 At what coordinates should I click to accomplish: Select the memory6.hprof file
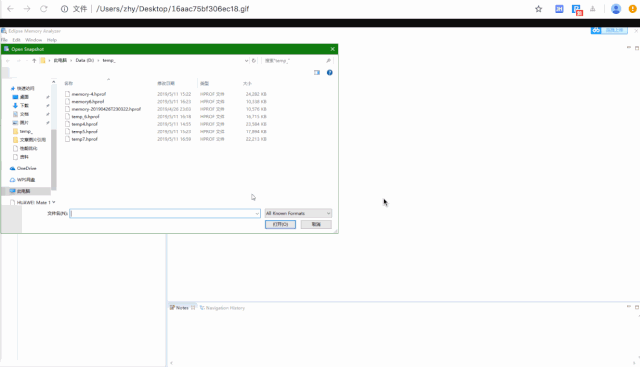(88, 102)
